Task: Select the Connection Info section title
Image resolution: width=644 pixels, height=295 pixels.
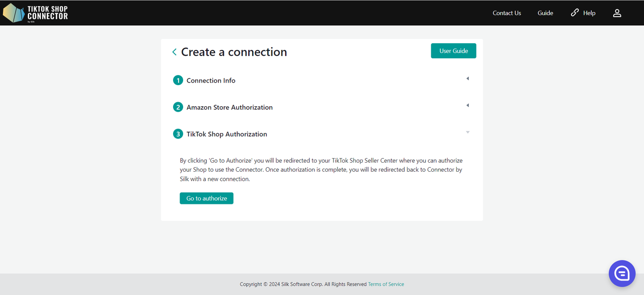Action: pyautogui.click(x=211, y=81)
